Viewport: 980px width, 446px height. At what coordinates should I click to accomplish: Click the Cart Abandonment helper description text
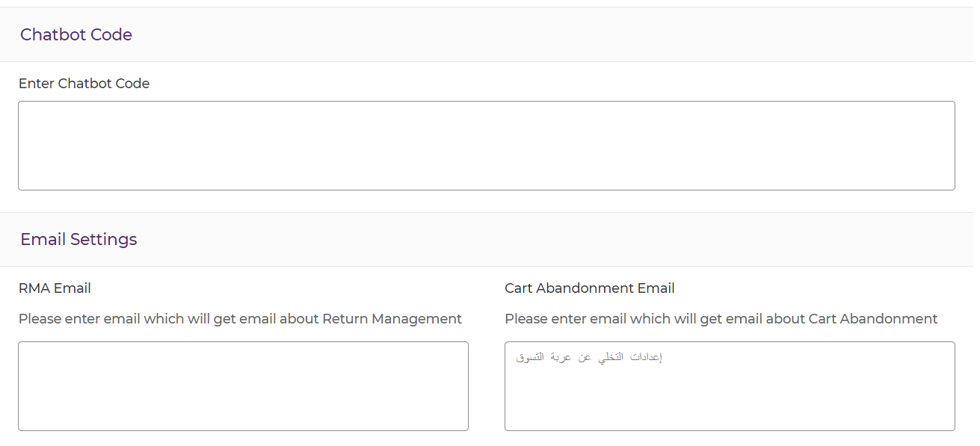pos(721,319)
